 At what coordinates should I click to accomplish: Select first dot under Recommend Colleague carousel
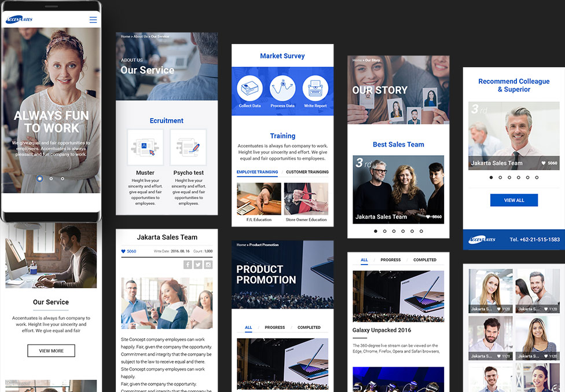click(491, 178)
